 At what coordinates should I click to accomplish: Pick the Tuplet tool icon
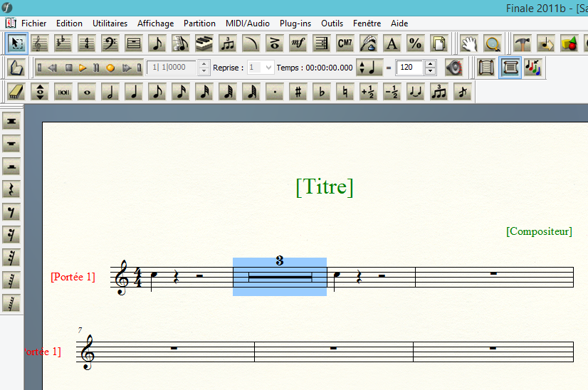[x=228, y=43]
